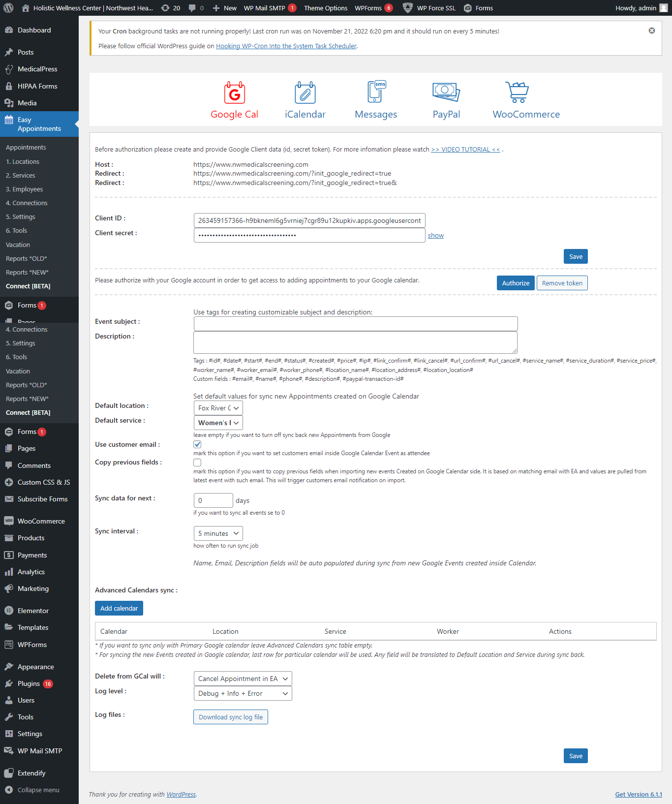Dismiss the Cron warning notice
This screenshot has width=672, height=804.
pos(652,31)
